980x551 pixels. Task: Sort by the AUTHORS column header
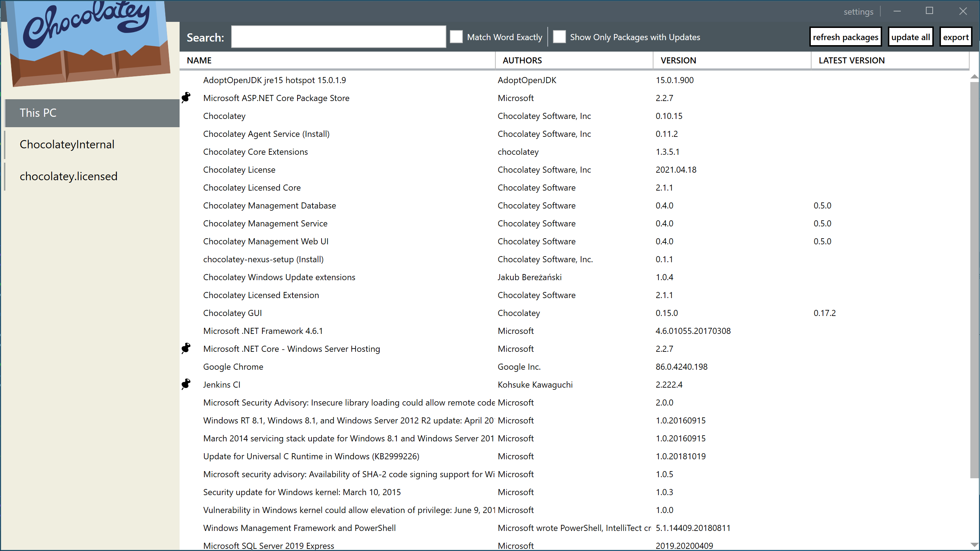pyautogui.click(x=574, y=61)
